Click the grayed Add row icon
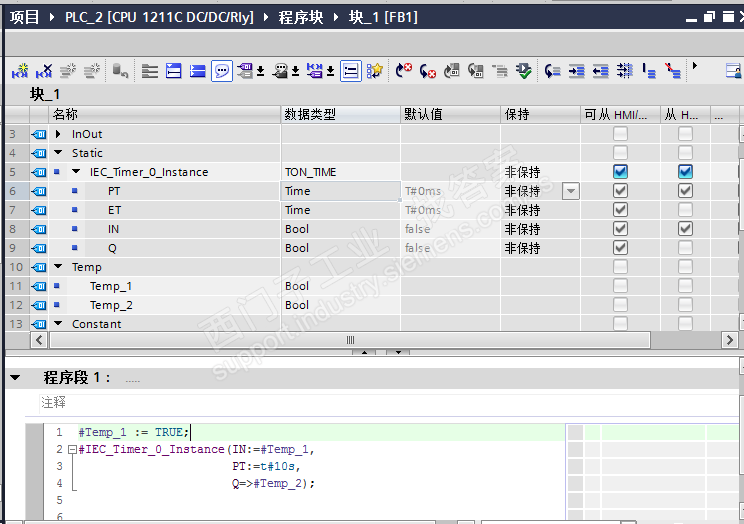Viewport: 744px width, 524px height. point(92,71)
